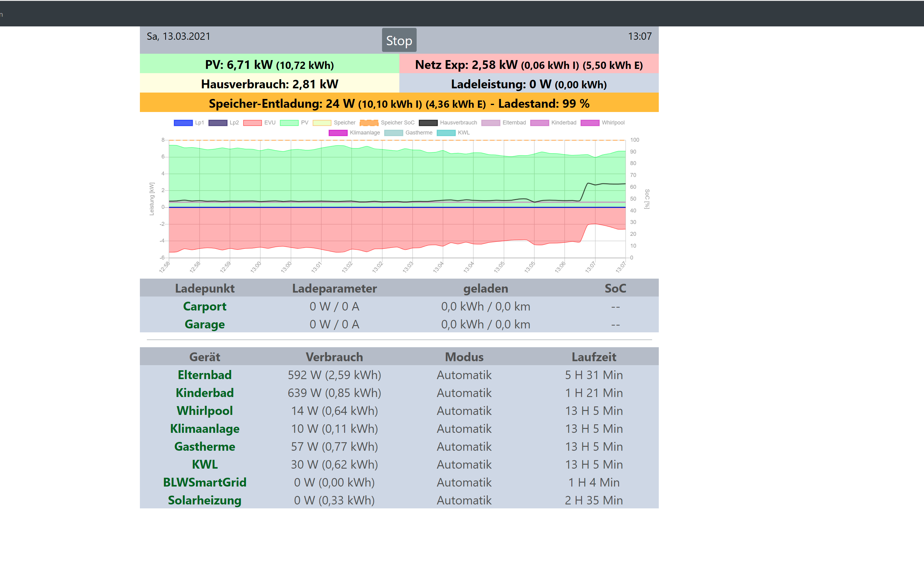The image size is (924, 570).
Task: Select the Elternbad device
Action: pyautogui.click(x=205, y=375)
